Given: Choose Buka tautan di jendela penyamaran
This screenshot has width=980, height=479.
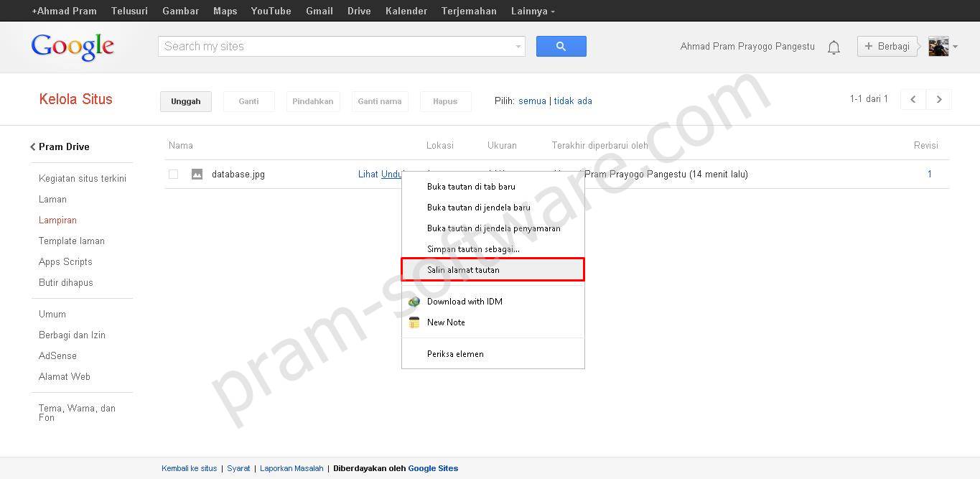Looking at the screenshot, I should [493, 228].
